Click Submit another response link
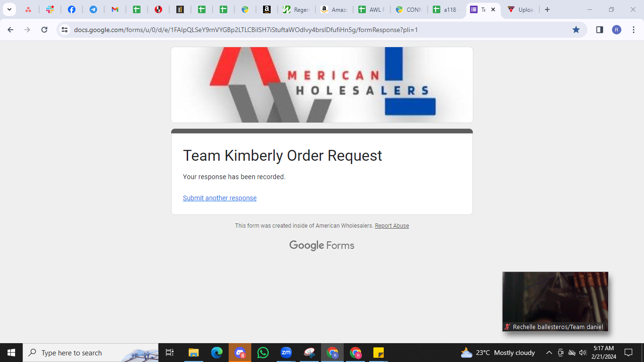The width and height of the screenshot is (644, 362). (220, 198)
